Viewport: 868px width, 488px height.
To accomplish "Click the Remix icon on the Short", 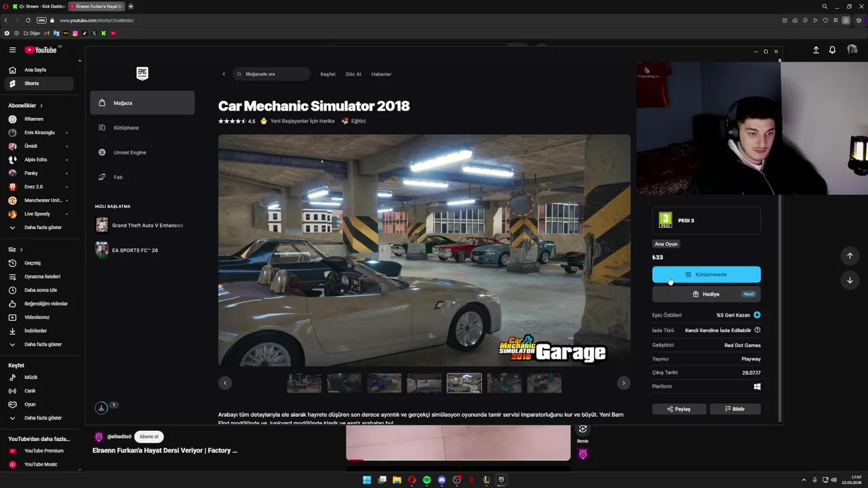I will click(x=583, y=429).
